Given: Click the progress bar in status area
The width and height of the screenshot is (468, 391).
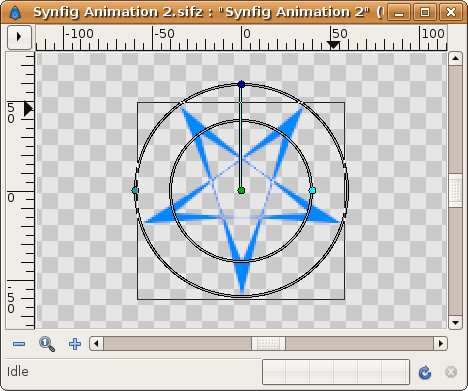Looking at the screenshot, I should [x=336, y=372].
